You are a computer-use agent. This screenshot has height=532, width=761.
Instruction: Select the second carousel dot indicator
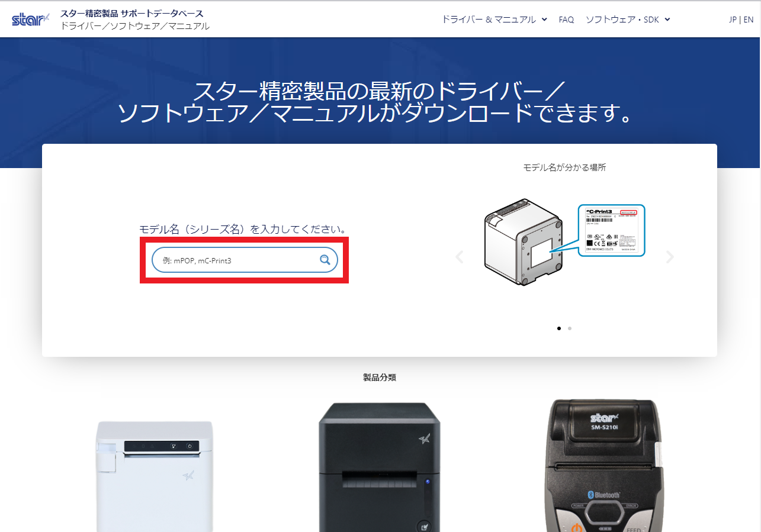tap(570, 328)
